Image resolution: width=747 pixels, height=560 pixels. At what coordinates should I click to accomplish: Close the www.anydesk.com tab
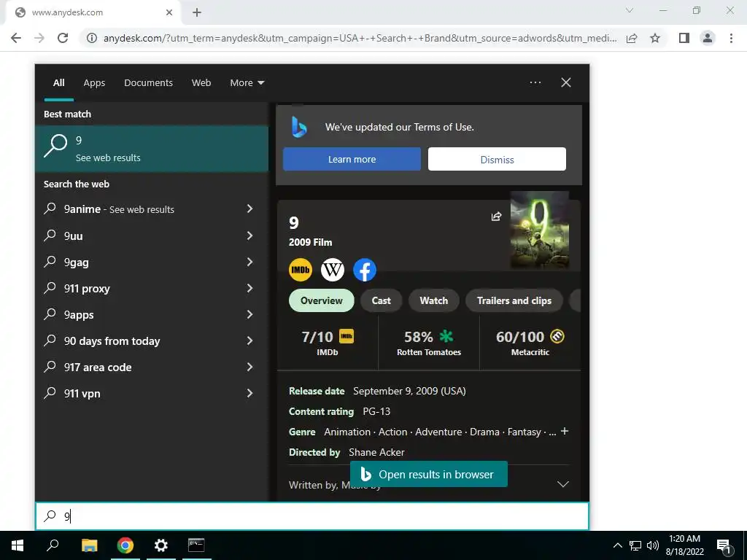coord(169,12)
